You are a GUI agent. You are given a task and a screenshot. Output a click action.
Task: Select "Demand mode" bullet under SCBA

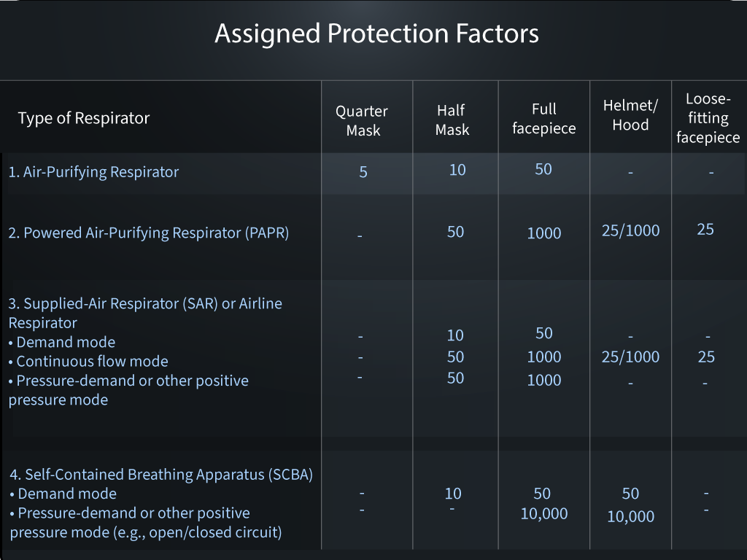(x=67, y=494)
